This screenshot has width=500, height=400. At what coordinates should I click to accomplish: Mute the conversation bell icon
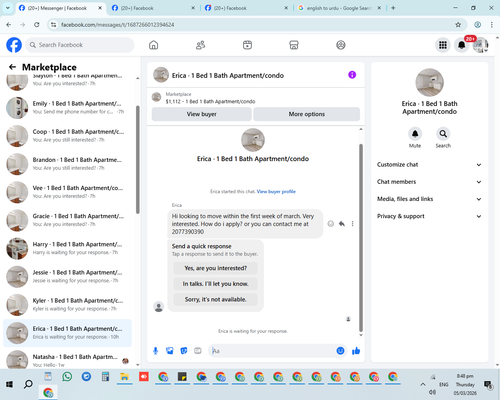tap(415, 134)
